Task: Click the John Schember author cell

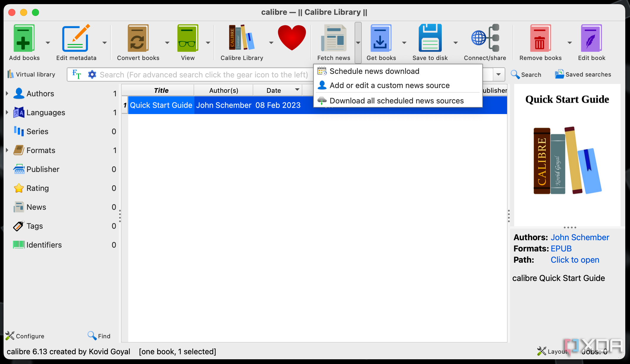Action: [224, 105]
